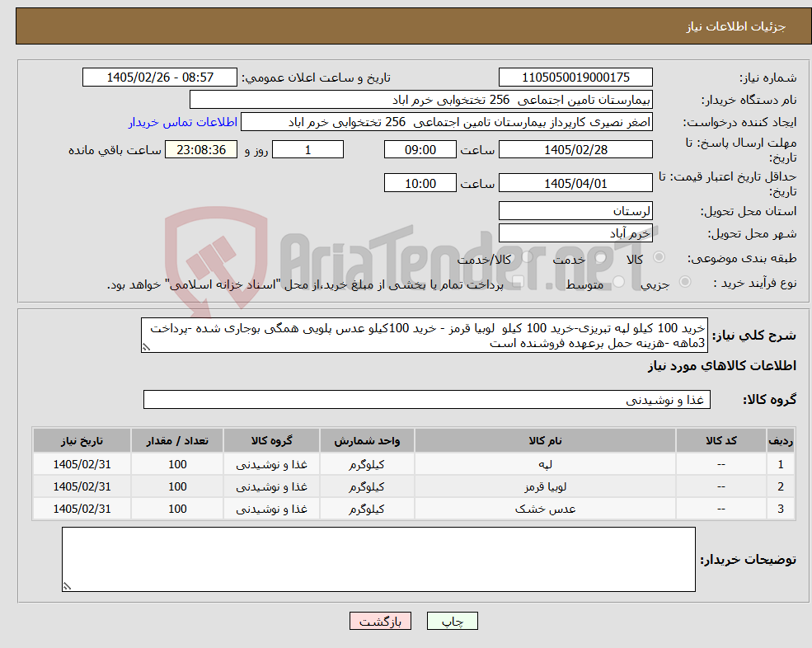Viewport: 812px width, 648px height.
Task: Click quantity 100 in the لپه row
Action: coord(177,464)
